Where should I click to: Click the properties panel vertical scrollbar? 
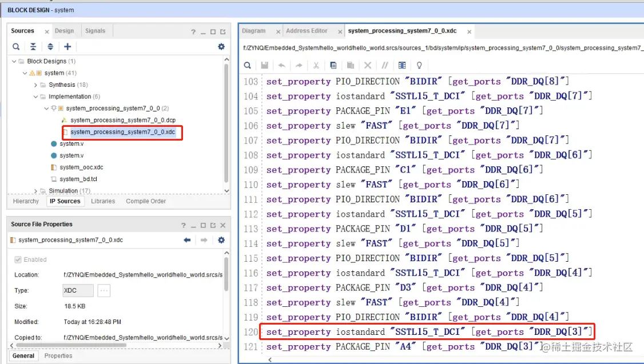point(226,274)
